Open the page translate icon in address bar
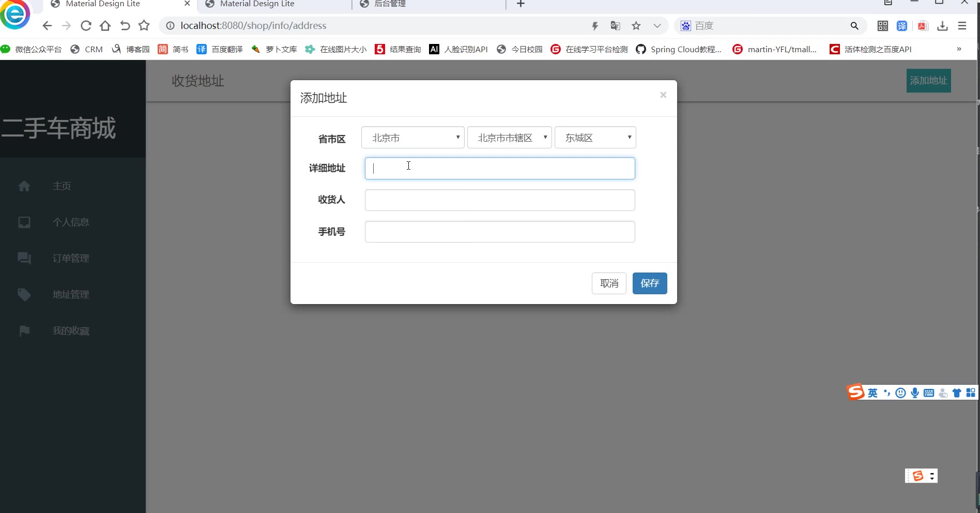 [x=615, y=26]
